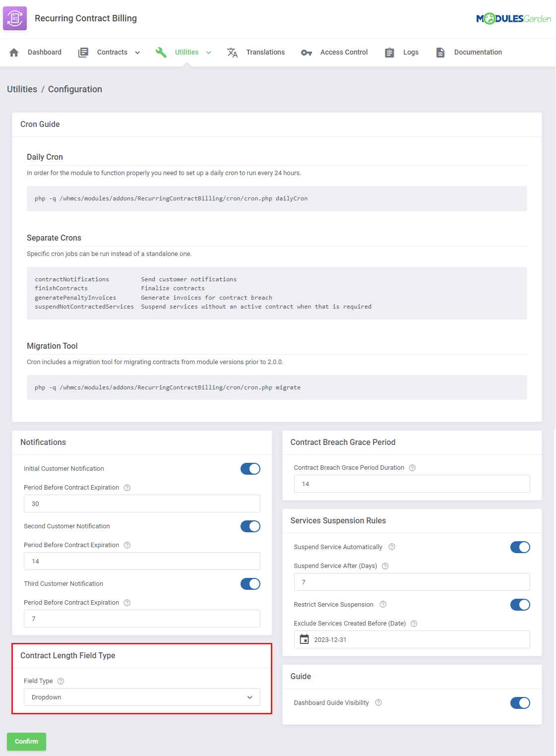Disable Suspend Service Automatically switch
This screenshot has height=756, width=556.
click(x=520, y=547)
